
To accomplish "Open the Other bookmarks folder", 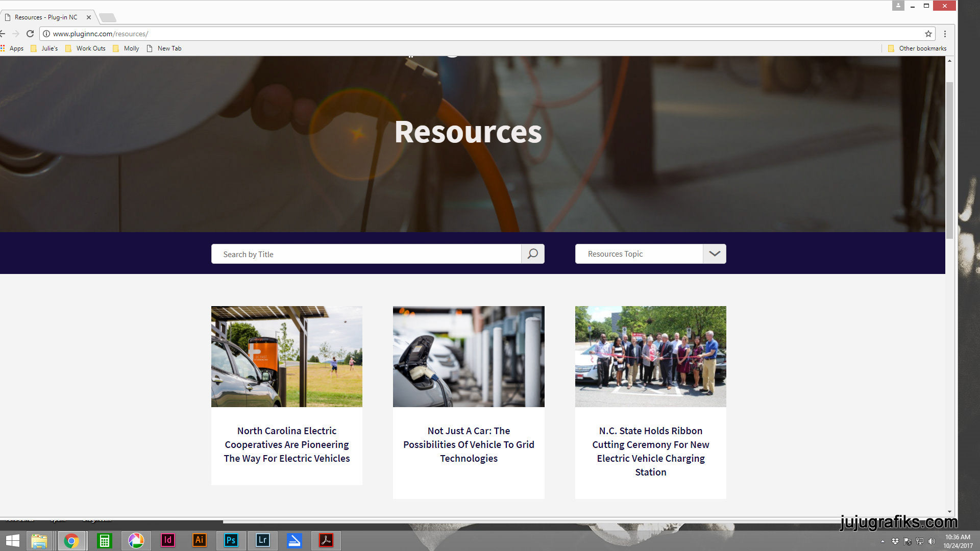I will [x=917, y=48].
